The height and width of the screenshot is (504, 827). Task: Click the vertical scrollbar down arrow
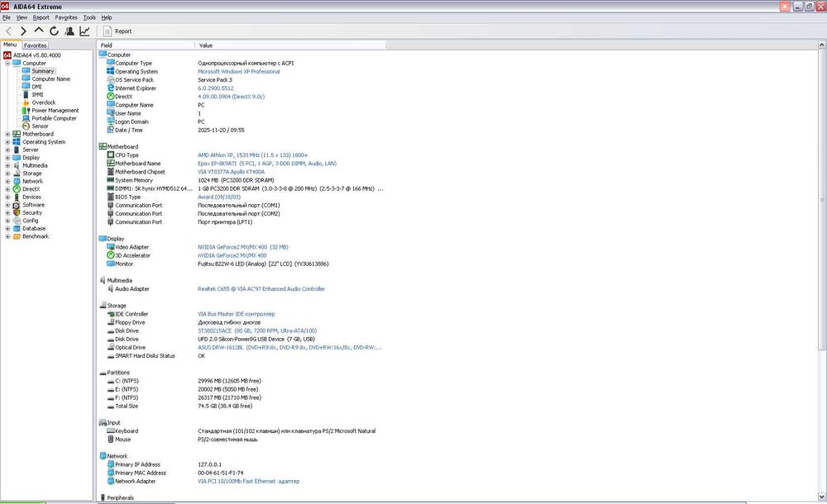822,497
